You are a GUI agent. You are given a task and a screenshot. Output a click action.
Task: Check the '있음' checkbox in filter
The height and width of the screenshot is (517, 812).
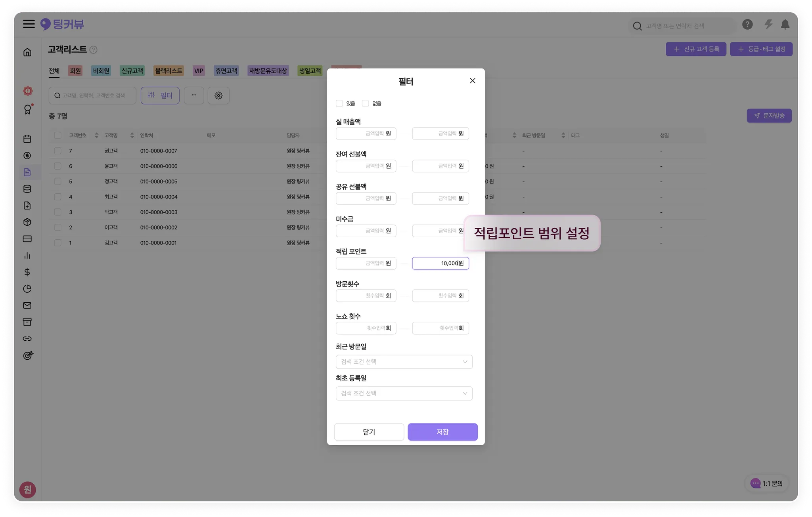tap(339, 103)
